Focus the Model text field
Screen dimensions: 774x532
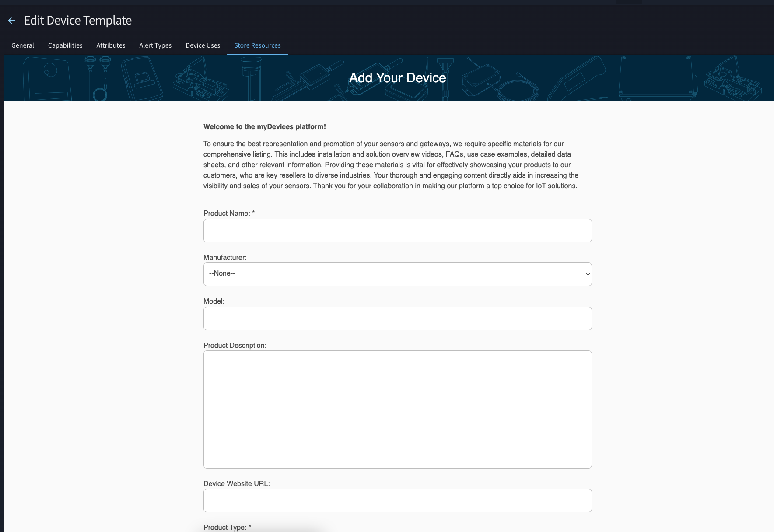(397, 318)
